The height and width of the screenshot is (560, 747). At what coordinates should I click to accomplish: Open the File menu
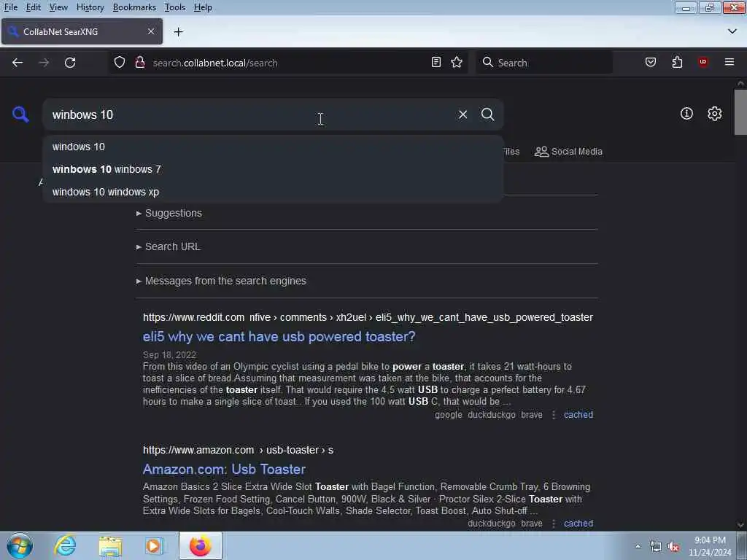click(x=10, y=7)
